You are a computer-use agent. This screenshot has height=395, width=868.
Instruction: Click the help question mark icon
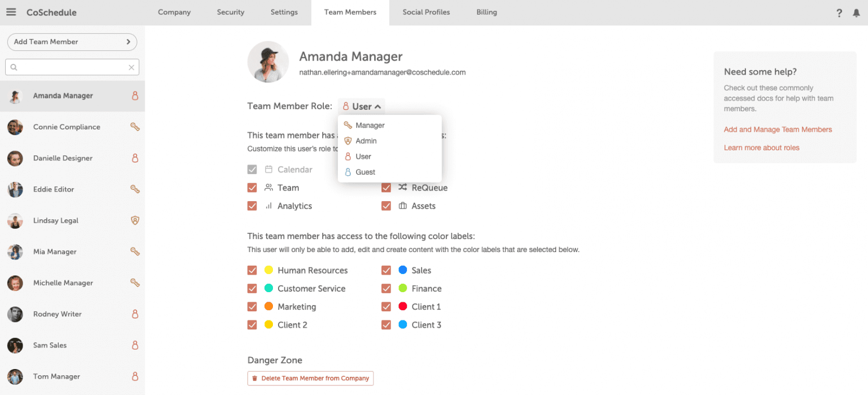(x=839, y=13)
